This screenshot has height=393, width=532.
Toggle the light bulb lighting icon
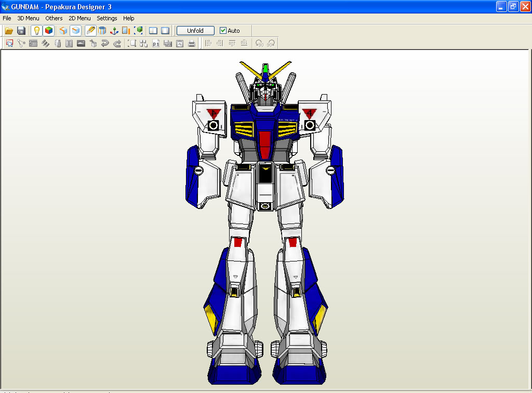tap(37, 31)
